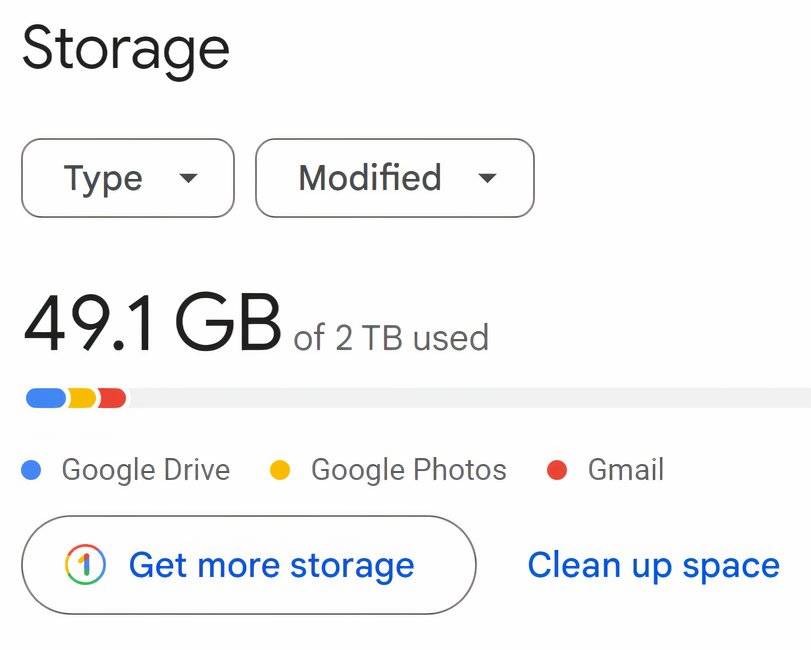Viewport: 811px width, 650px height.
Task: Click the Type filter arrow icon
Action: click(187, 179)
